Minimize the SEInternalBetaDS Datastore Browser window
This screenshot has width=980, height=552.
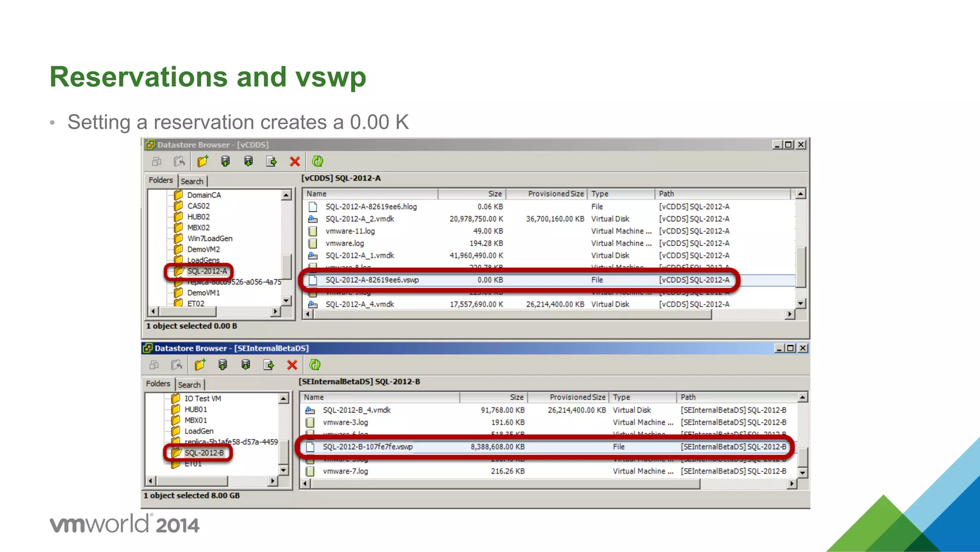(780, 348)
